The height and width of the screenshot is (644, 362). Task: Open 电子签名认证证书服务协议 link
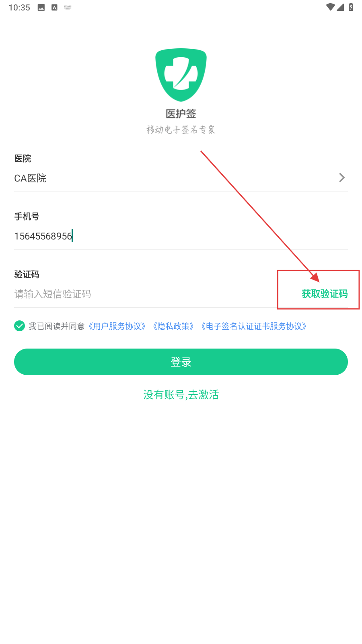(x=254, y=326)
